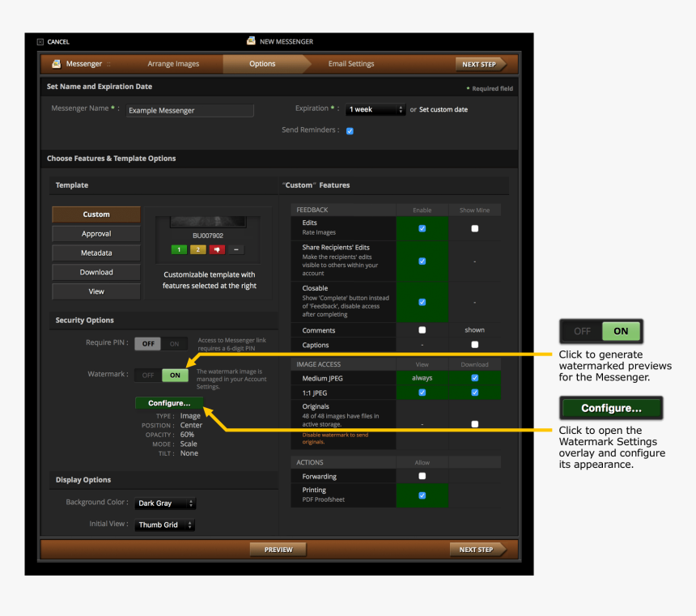
Task: Enable the Forwarding Allow checkbox
Action: pos(422,476)
